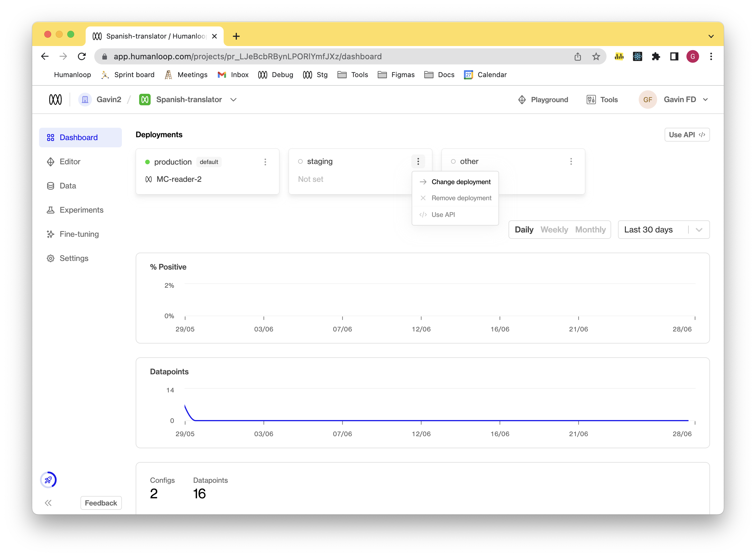Switch chart granularity to Weekly
This screenshot has width=756, height=557.
pos(554,230)
